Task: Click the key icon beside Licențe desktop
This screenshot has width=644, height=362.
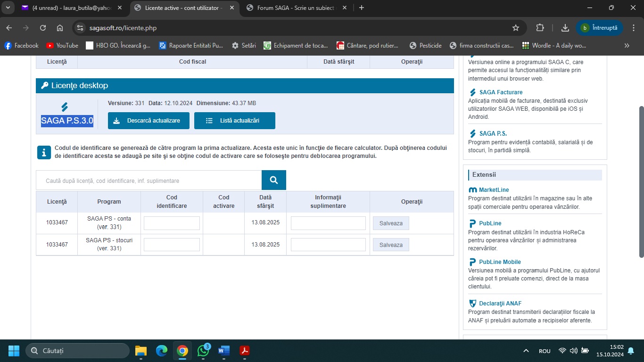Action: 45,86
